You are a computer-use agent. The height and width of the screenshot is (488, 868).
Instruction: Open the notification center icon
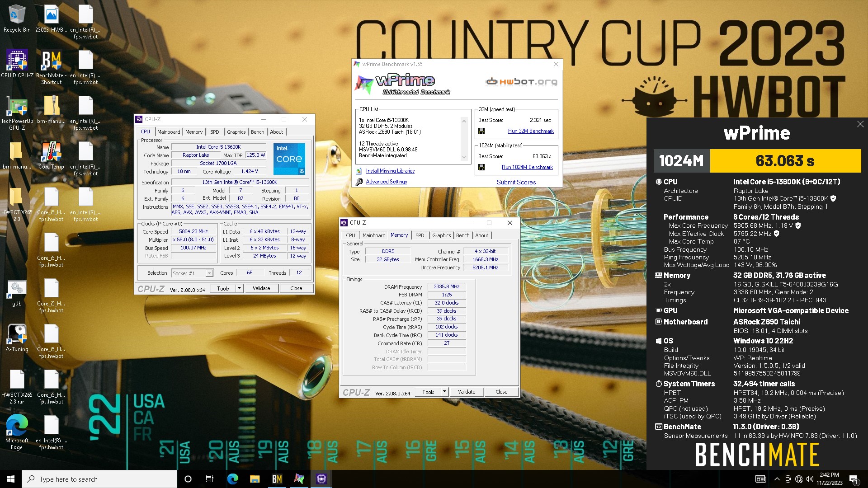[x=854, y=479]
